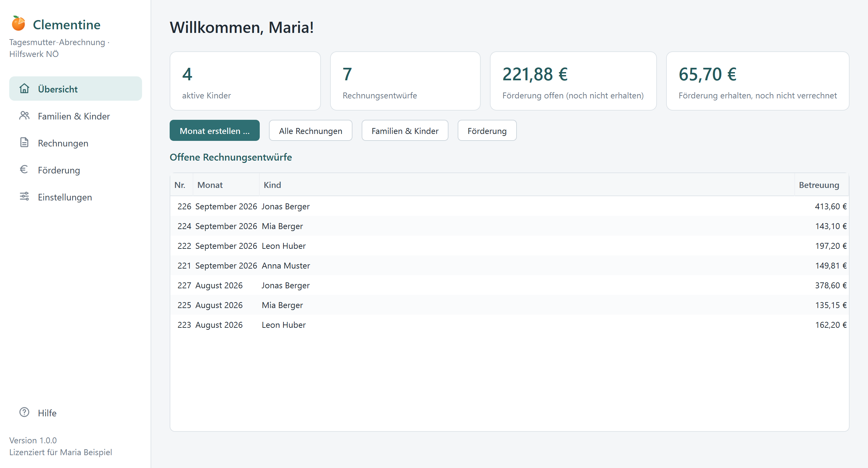Viewport: 868px width, 468px height.
Task: Click the Monat erstellen button
Action: 215,130
